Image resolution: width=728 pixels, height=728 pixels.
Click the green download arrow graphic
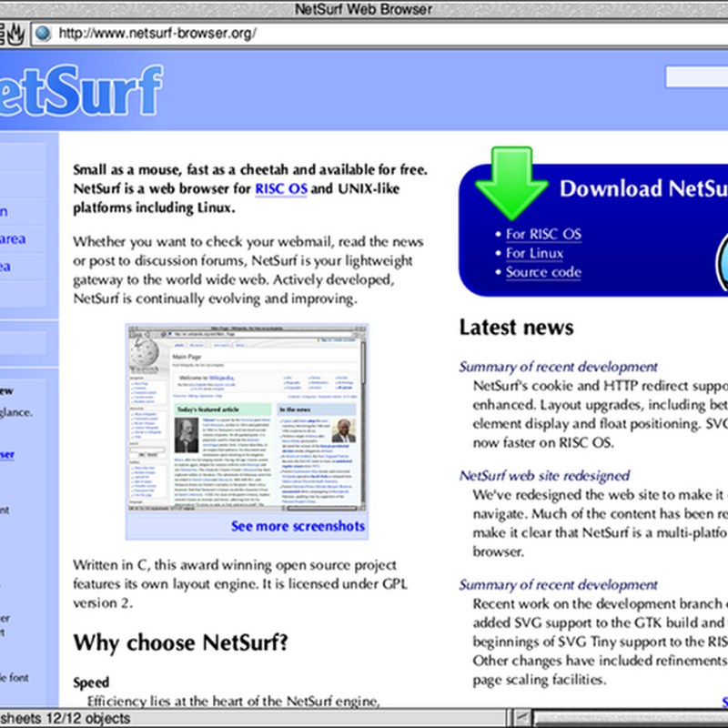tap(511, 183)
